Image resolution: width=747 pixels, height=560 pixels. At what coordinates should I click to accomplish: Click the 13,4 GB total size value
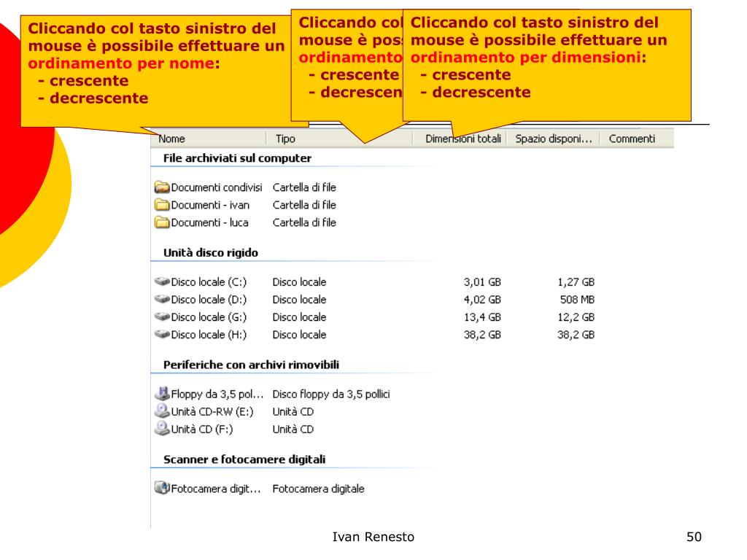click(x=483, y=318)
